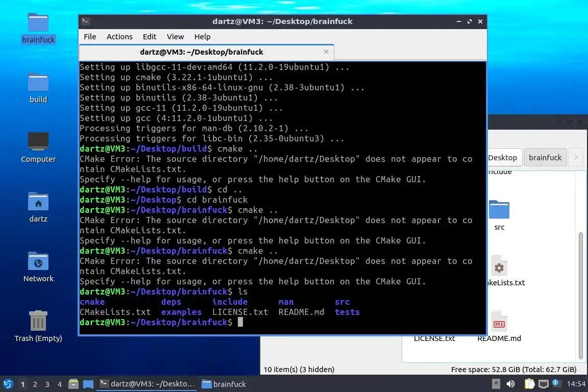Open the network connection tray icon

click(x=544, y=384)
